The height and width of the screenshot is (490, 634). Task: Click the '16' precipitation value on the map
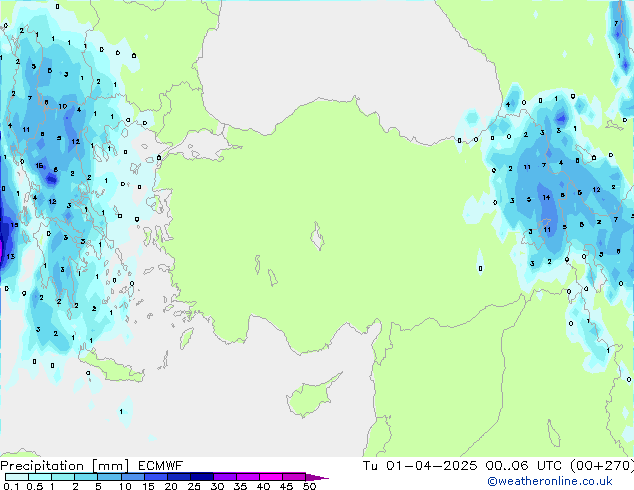coord(39,165)
